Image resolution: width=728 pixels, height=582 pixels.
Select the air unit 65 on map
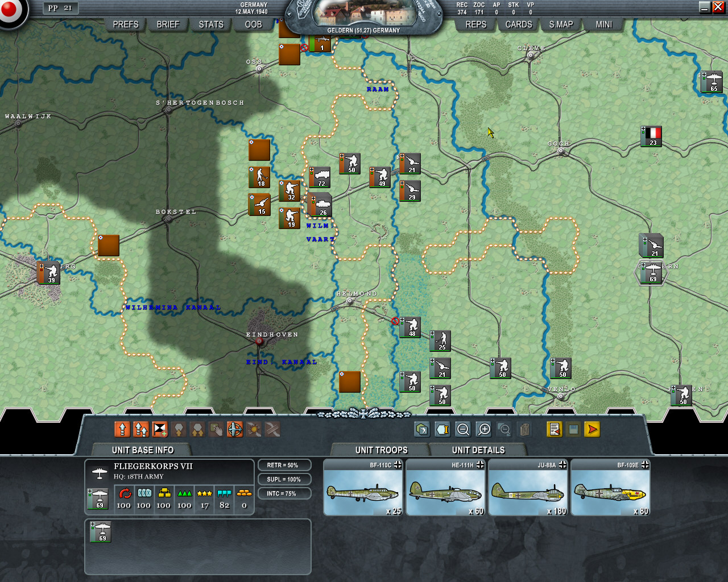711,82
